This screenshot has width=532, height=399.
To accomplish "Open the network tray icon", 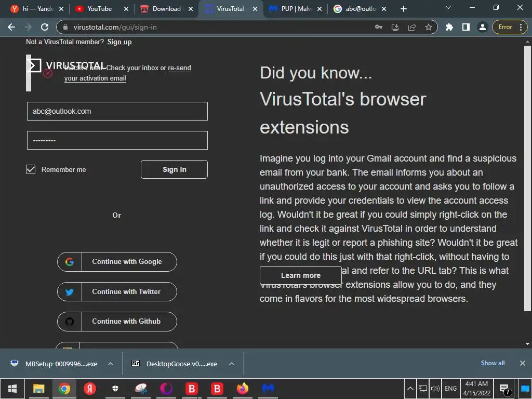I will [x=423, y=389].
